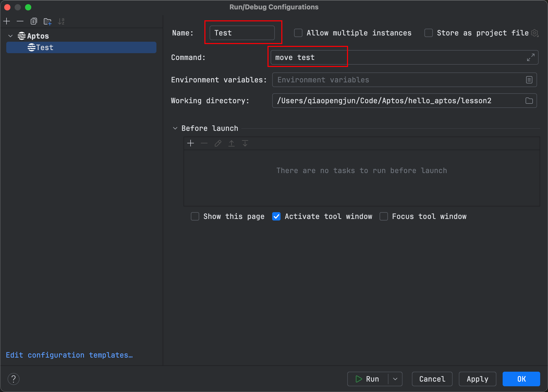Collapse the Before launch section

click(x=175, y=128)
